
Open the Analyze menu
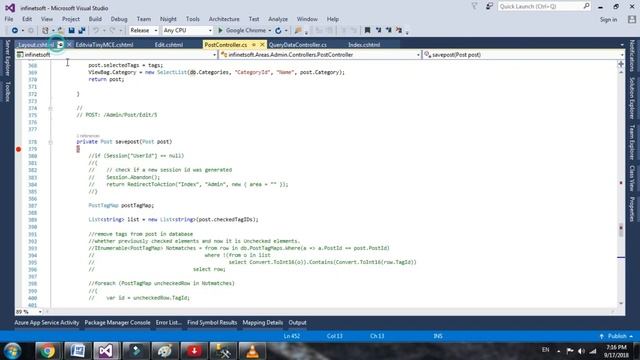point(278,19)
